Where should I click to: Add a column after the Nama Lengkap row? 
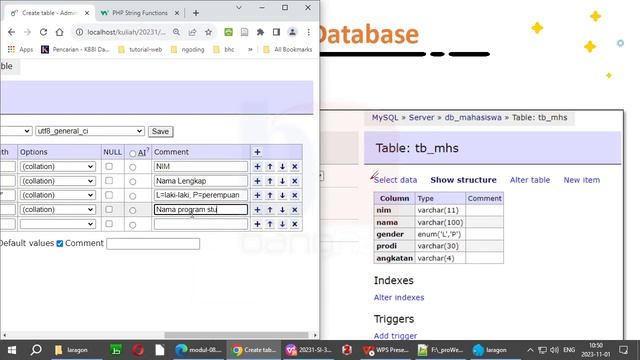pos(257,181)
